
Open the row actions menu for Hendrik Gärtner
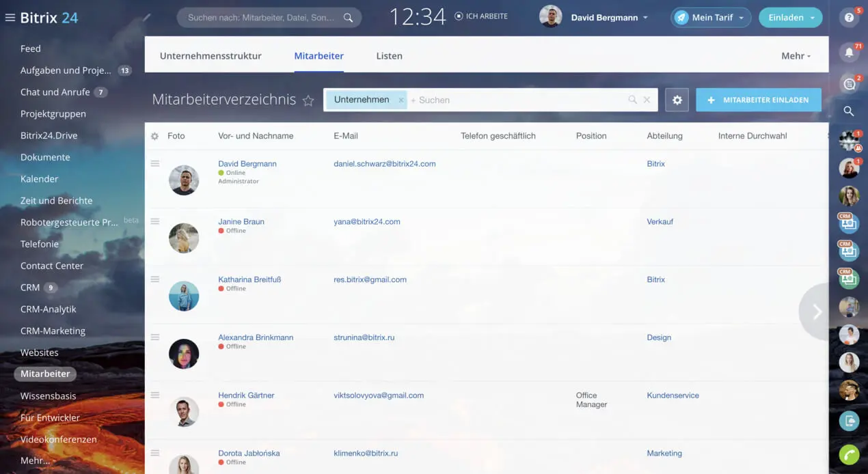(x=155, y=395)
